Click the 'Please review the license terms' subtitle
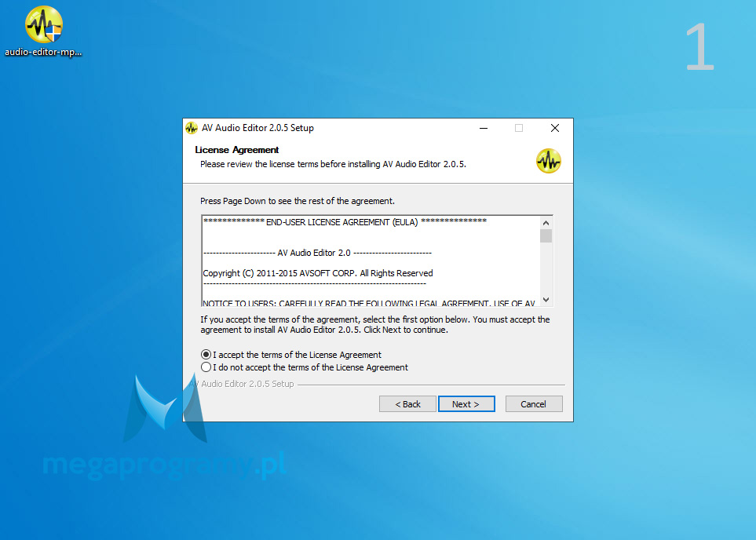Viewport: 756px width, 540px height. coord(333,164)
